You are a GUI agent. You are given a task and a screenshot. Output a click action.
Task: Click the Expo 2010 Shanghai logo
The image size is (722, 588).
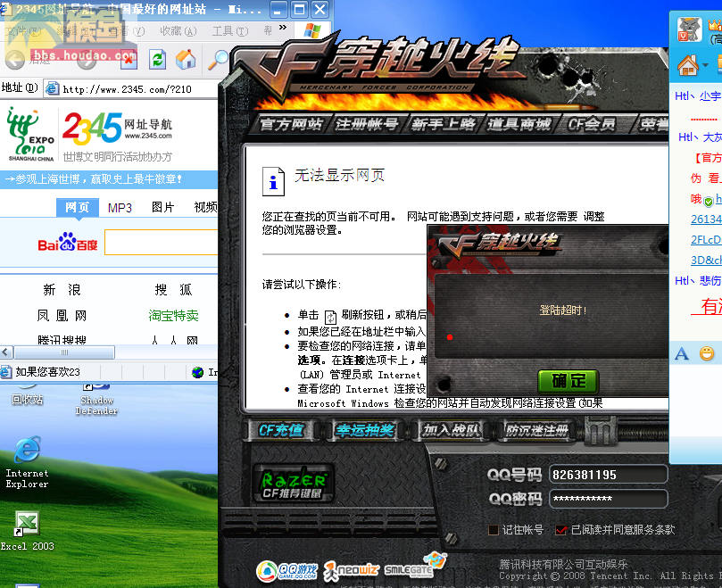pos(31,134)
